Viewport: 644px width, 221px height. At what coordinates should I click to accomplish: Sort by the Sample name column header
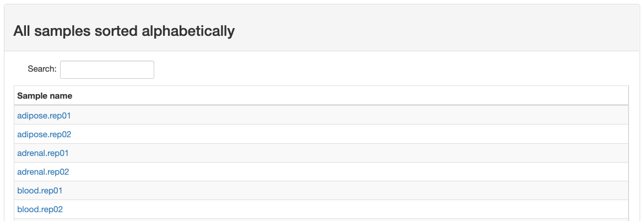click(45, 96)
